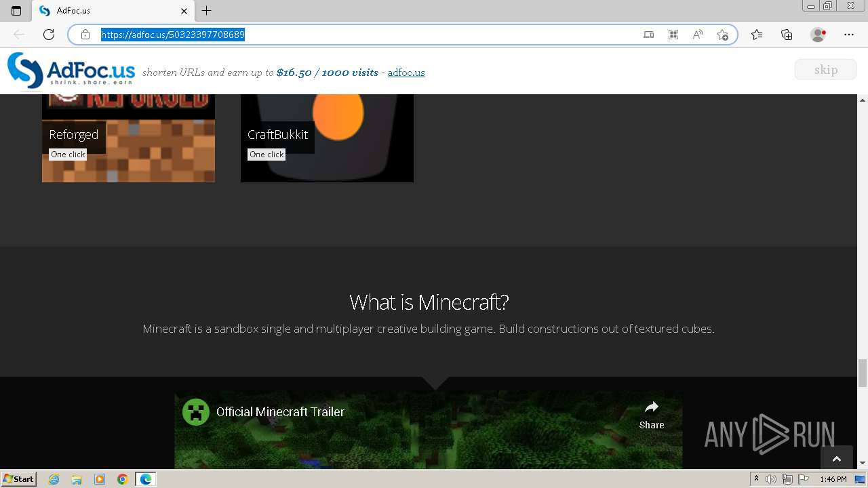The width and height of the screenshot is (868, 488).
Task: Open the tab actions menu icon
Action: point(16,11)
